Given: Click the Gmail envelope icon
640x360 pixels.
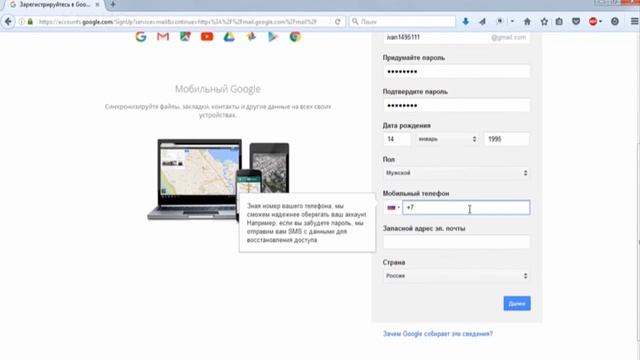Looking at the screenshot, I should pyautogui.click(x=163, y=37).
